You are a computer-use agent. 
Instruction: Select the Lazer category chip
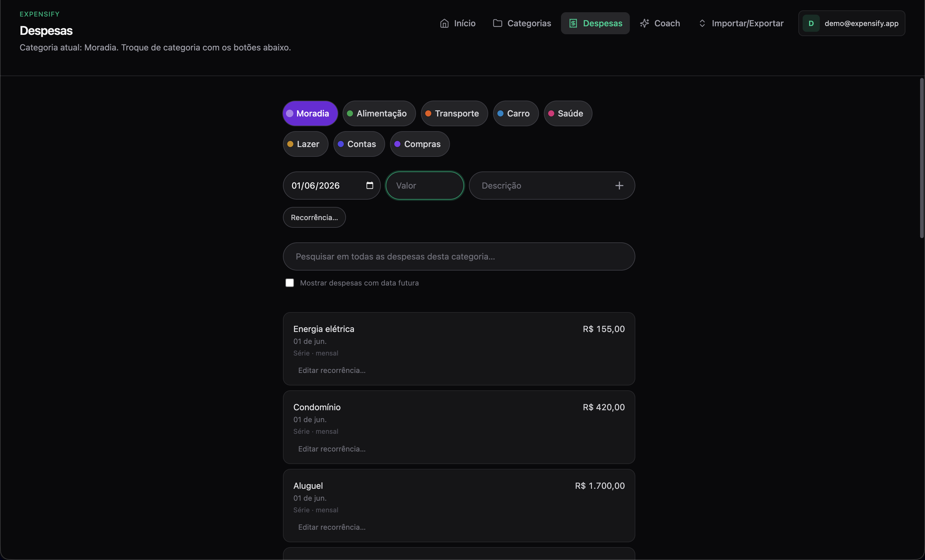pos(306,144)
